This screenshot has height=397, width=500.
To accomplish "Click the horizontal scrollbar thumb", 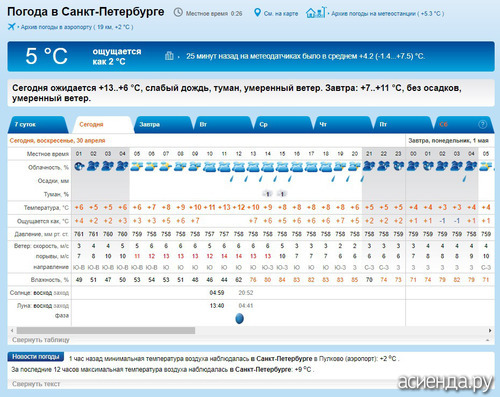I will click(x=106, y=330).
